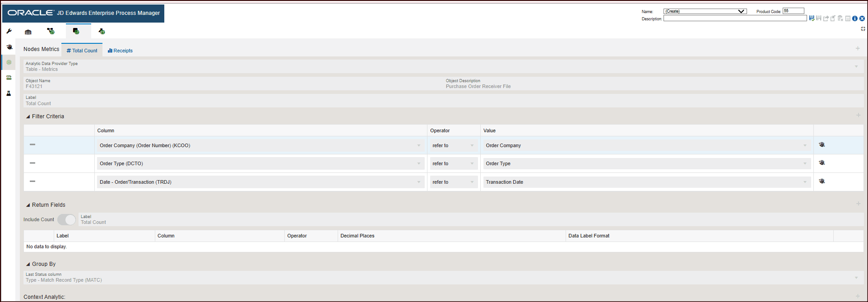
Task: Click the collapse-arrows icon below top-right toolbar
Action: tap(863, 29)
